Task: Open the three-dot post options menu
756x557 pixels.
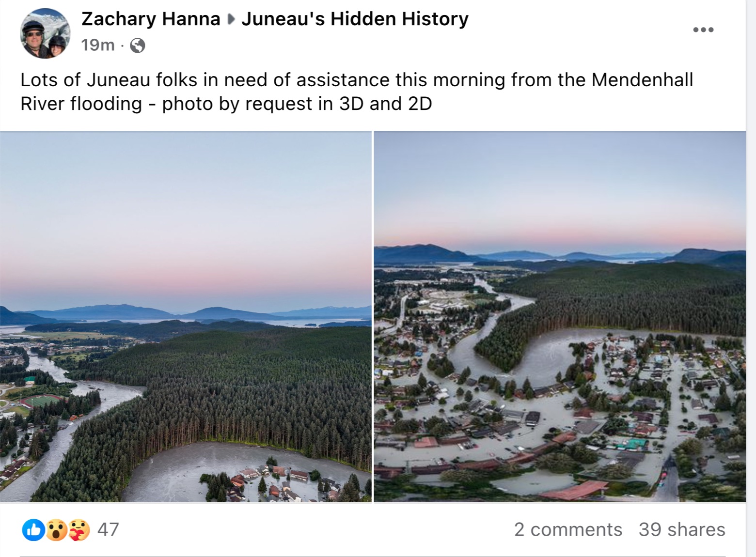Action: 702,29
